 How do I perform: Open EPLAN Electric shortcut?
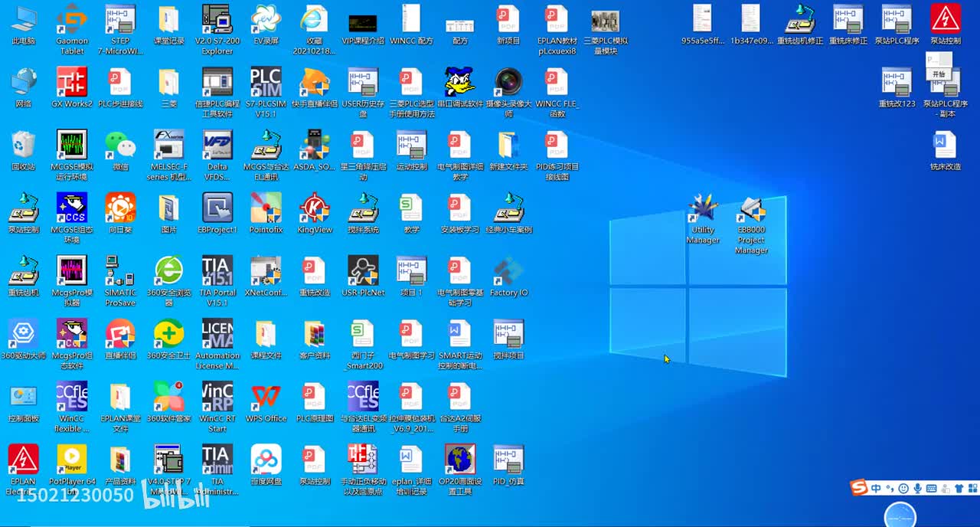[x=23, y=470]
